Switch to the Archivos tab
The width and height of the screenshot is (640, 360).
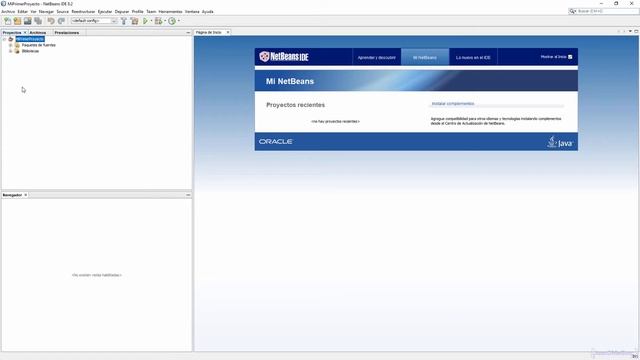pos(38,33)
